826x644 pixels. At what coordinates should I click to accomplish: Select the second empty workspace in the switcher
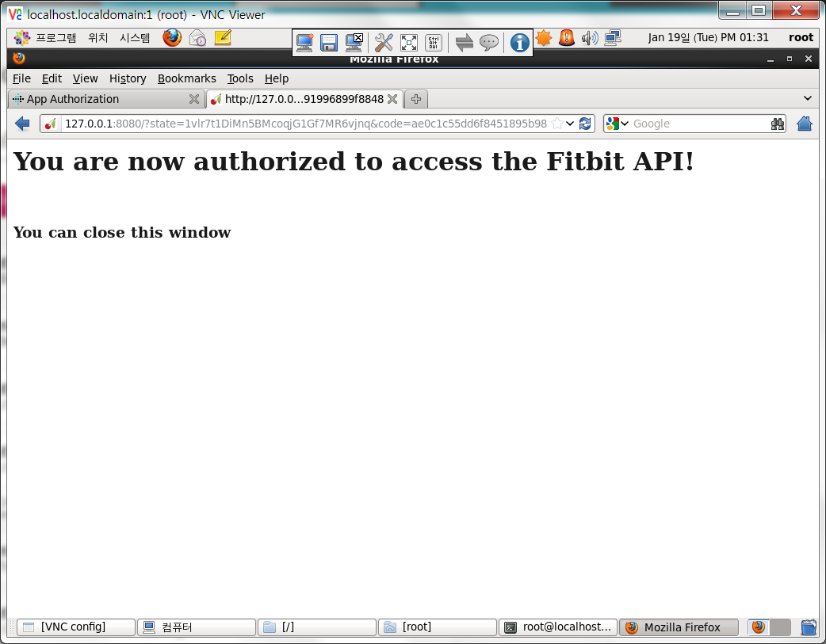780,627
